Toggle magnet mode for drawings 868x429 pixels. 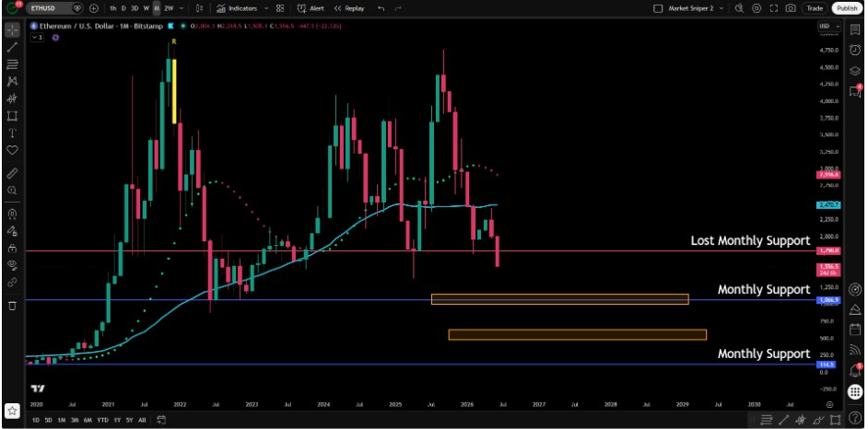[12, 214]
